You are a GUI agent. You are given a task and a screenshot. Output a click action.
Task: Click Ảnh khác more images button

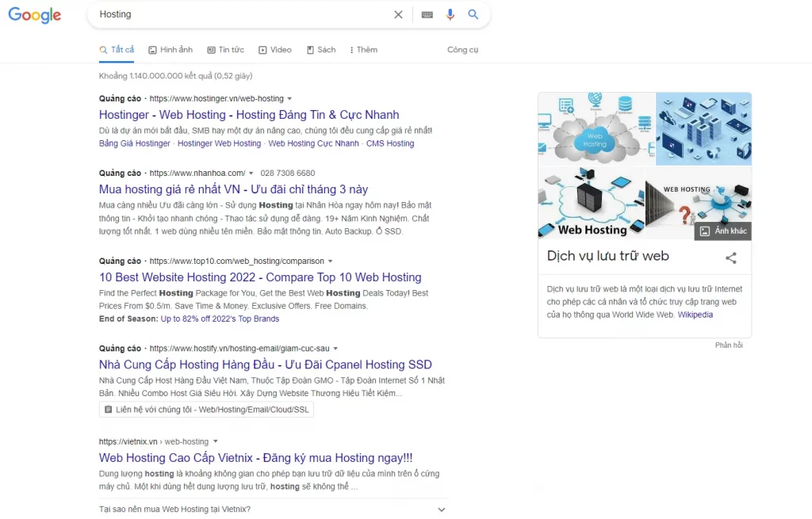point(723,231)
